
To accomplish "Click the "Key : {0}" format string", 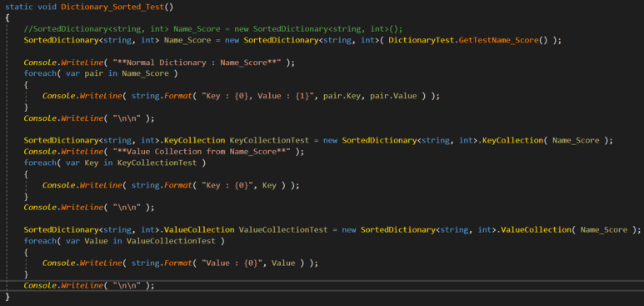I will (227, 185).
